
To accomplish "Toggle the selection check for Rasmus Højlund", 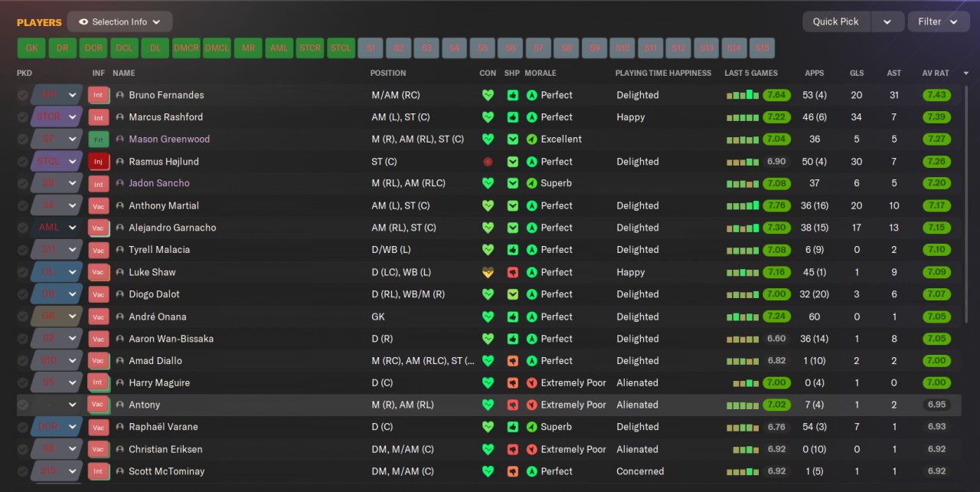I will (x=23, y=162).
